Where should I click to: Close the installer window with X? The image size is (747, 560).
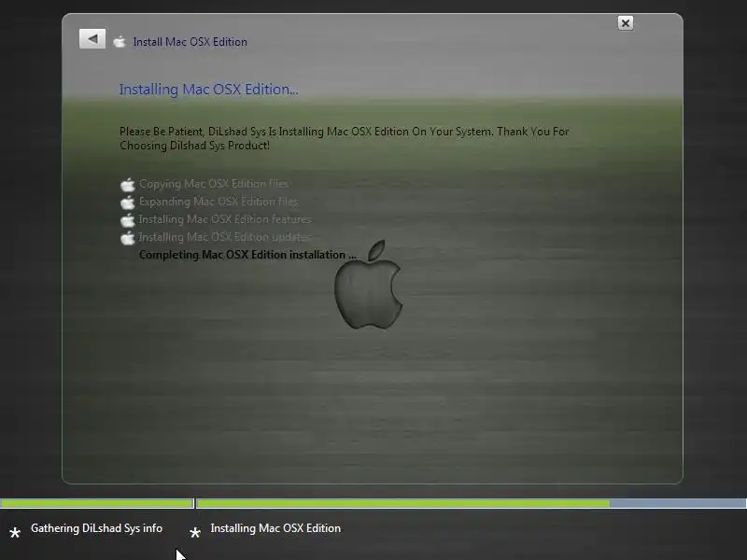pos(626,22)
